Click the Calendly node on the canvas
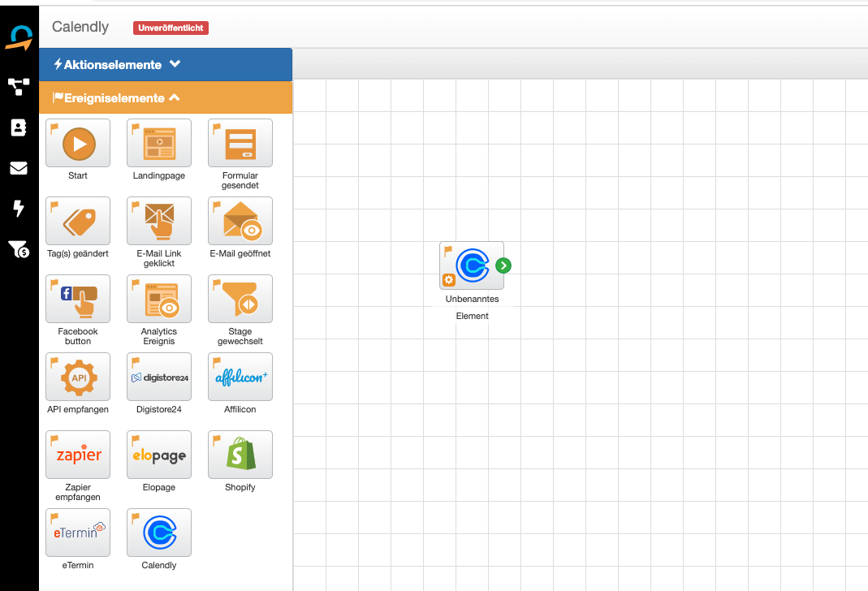The height and width of the screenshot is (591, 868). tap(472, 265)
